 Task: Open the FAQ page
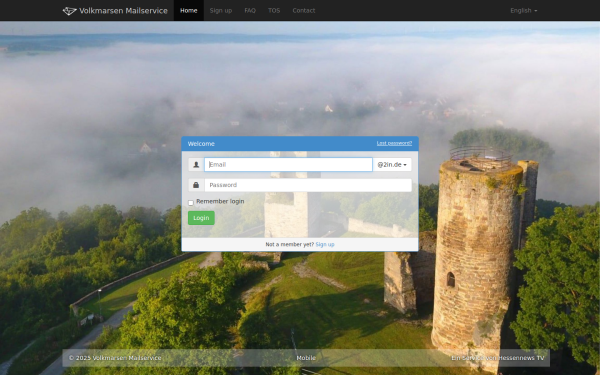[250, 10]
